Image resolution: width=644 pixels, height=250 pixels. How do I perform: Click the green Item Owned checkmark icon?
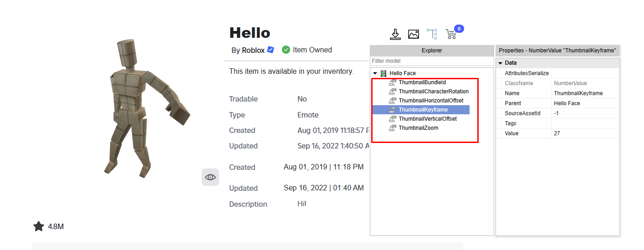coord(286,50)
